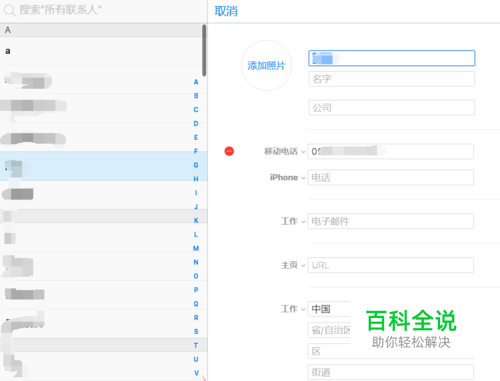
Task: Jump to index letter V
Action: click(x=196, y=373)
